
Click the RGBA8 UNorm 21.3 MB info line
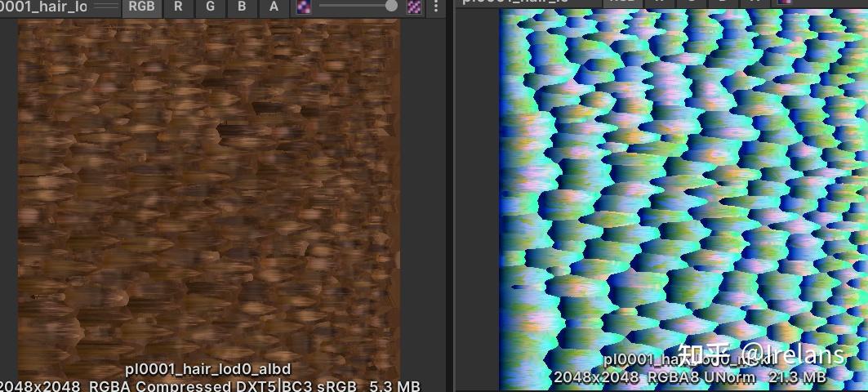[690, 377]
